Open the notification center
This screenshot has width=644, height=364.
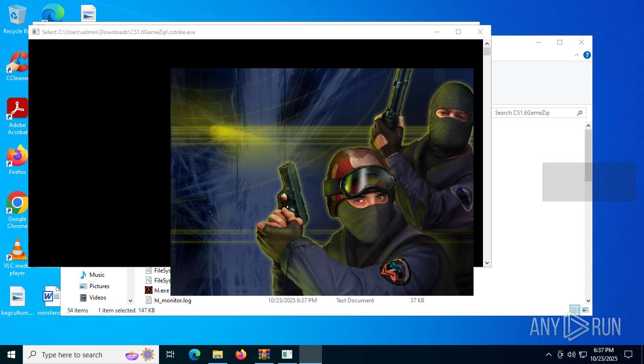[x=628, y=355]
